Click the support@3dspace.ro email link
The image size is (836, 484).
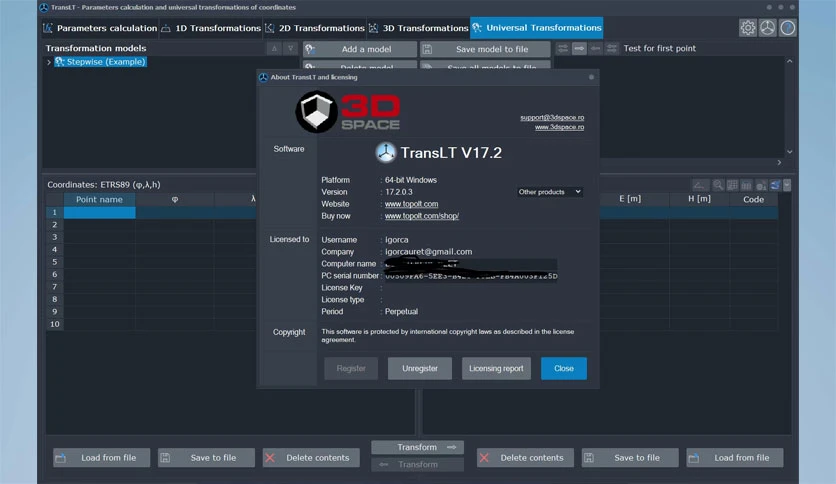click(x=552, y=117)
